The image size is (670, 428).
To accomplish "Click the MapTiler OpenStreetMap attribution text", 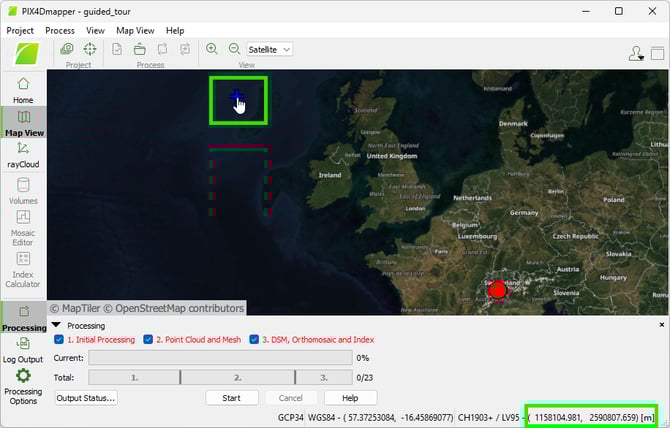I will tap(147, 308).
